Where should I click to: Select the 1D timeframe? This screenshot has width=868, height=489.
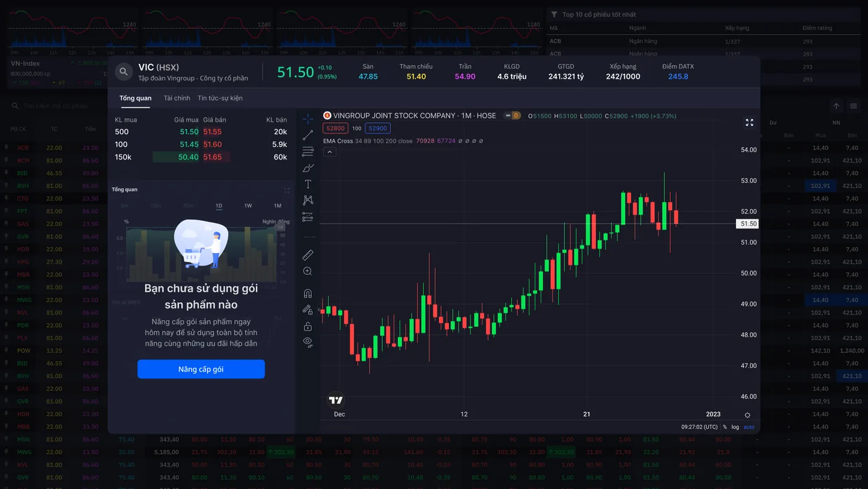pos(219,206)
